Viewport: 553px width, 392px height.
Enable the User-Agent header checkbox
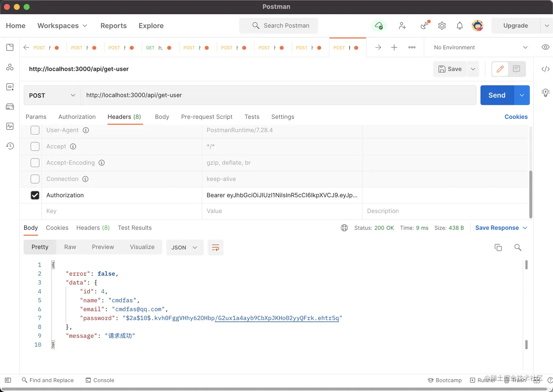pyautogui.click(x=35, y=130)
